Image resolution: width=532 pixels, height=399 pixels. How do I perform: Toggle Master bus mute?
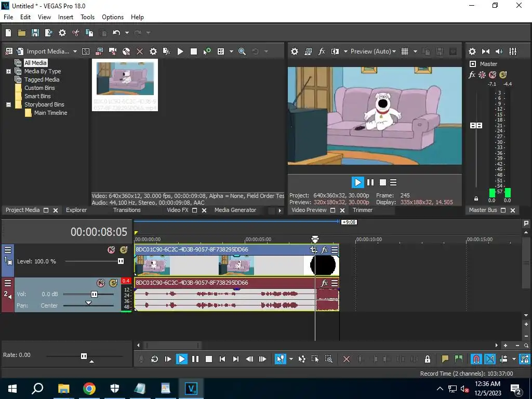[x=493, y=75]
